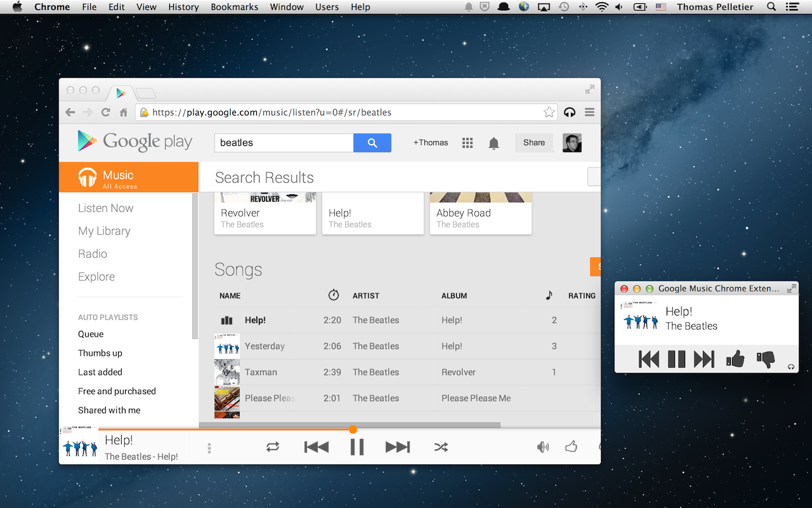Sort songs by the play count note icon

549,295
